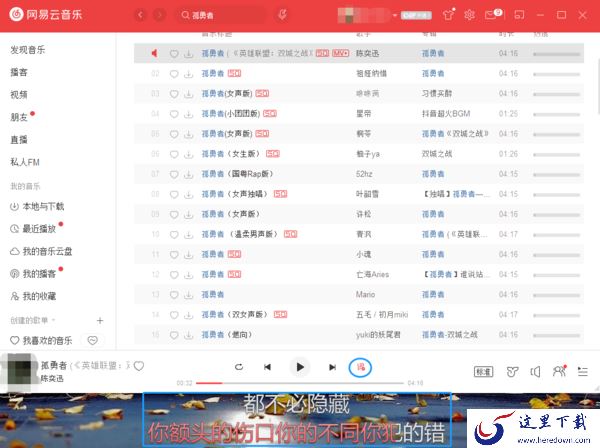Image resolution: width=600 pixels, height=448 pixels.
Task: Open 我的收藏 in the sidebar
Action: [33, 296]
